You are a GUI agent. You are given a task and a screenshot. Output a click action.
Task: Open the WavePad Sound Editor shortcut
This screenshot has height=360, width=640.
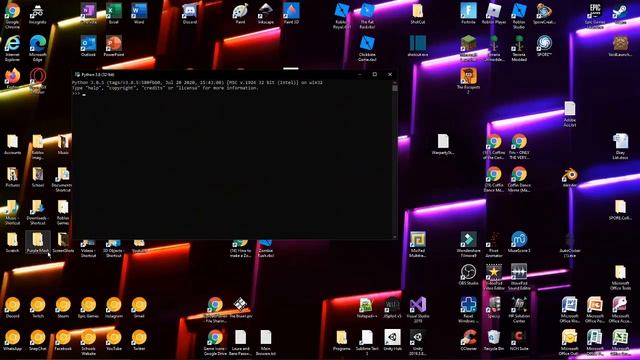tap(519, 276)
